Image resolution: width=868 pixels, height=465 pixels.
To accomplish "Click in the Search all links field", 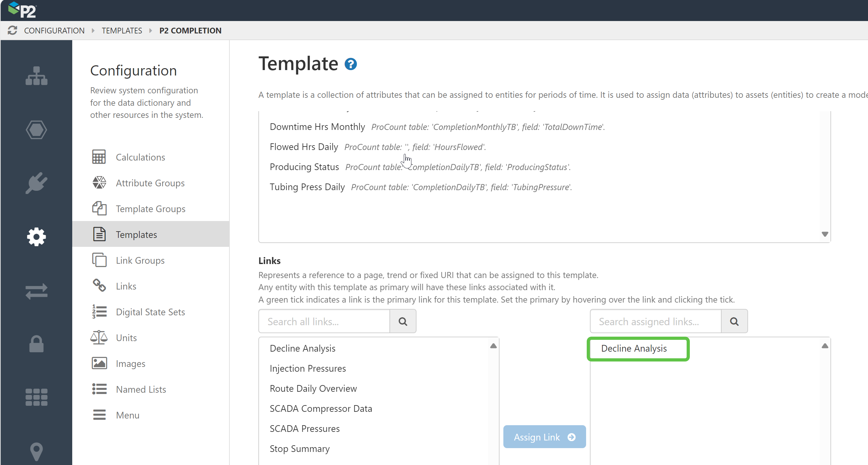I will (324, 321).
